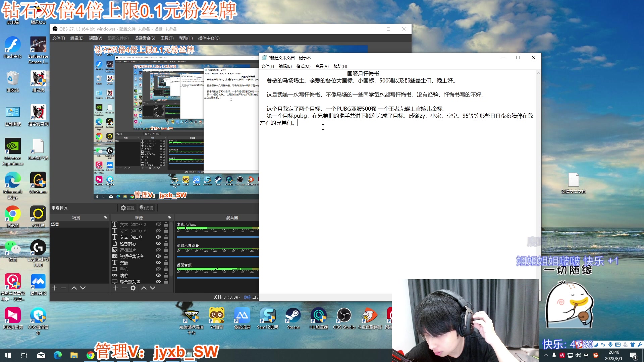Viewport: 644px width, 362px height.
Task: Adjust 麦克风/Aux volume slider
Action: (x=218, y=237)
